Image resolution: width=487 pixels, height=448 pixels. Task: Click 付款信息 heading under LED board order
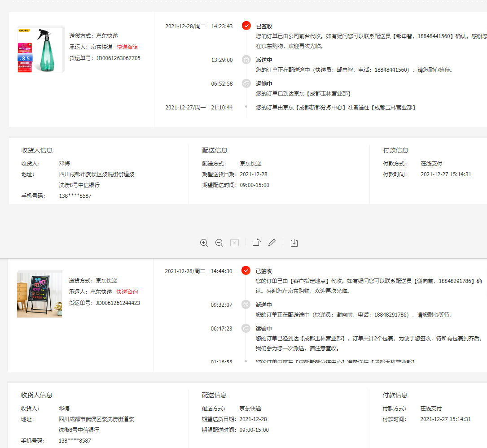coord(395,395)
